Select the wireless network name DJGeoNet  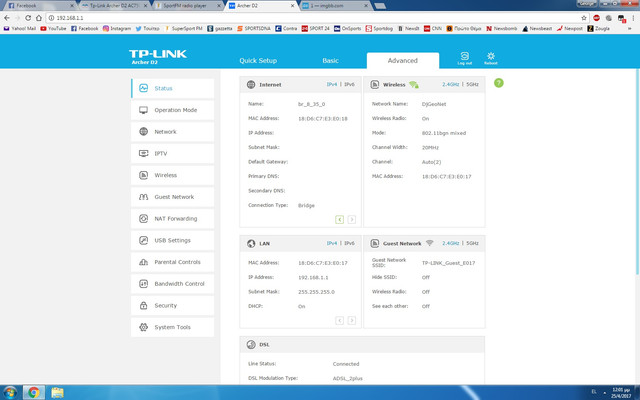coord(434,104)
